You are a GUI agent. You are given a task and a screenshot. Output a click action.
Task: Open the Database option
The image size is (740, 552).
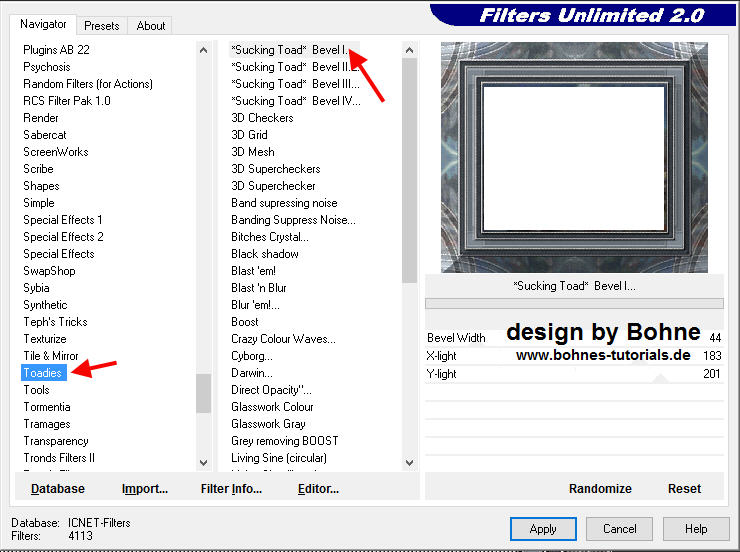(x=58, y=489)
